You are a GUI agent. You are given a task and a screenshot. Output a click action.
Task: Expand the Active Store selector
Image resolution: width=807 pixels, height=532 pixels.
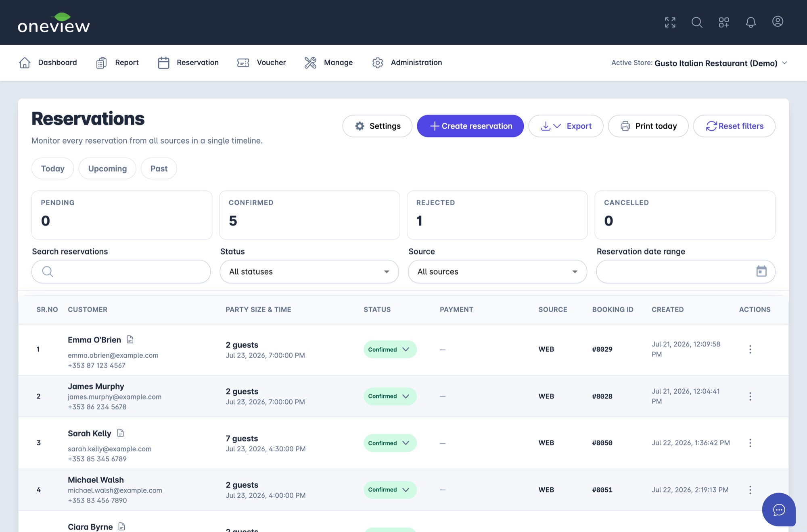(699, 63)
